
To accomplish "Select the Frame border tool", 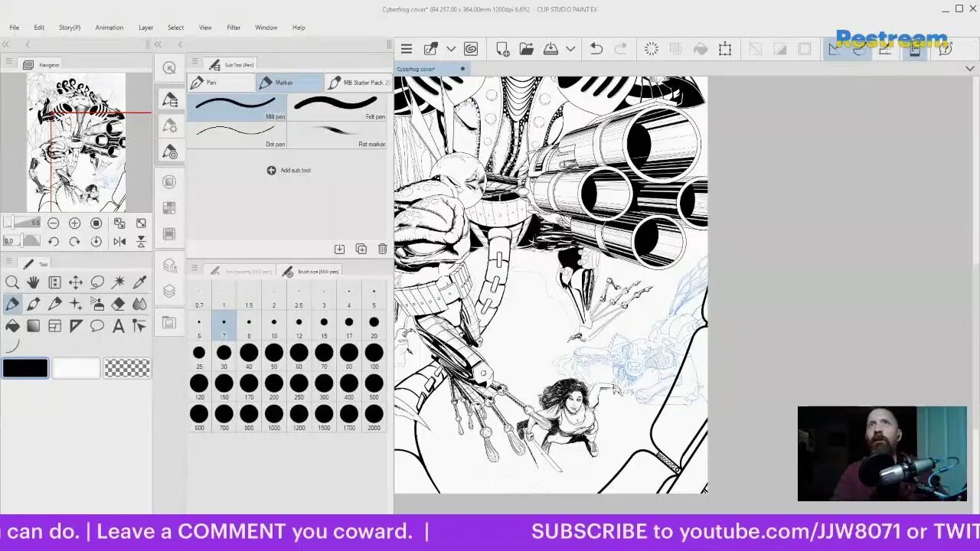I will tap(54, 326).
